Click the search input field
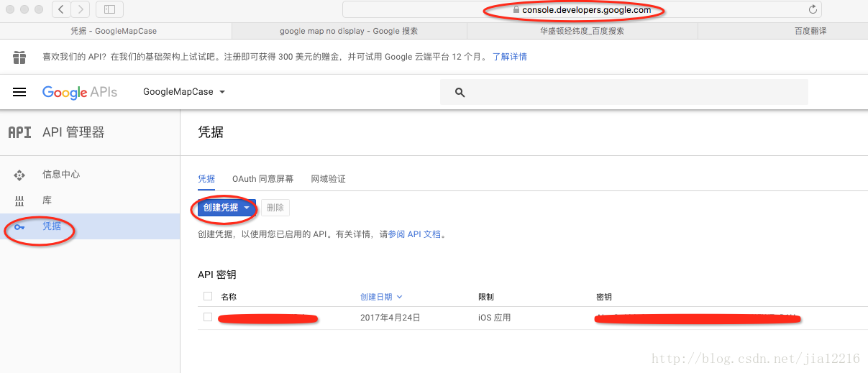Screen dimensions: 868x373 [x=624, y=93]
